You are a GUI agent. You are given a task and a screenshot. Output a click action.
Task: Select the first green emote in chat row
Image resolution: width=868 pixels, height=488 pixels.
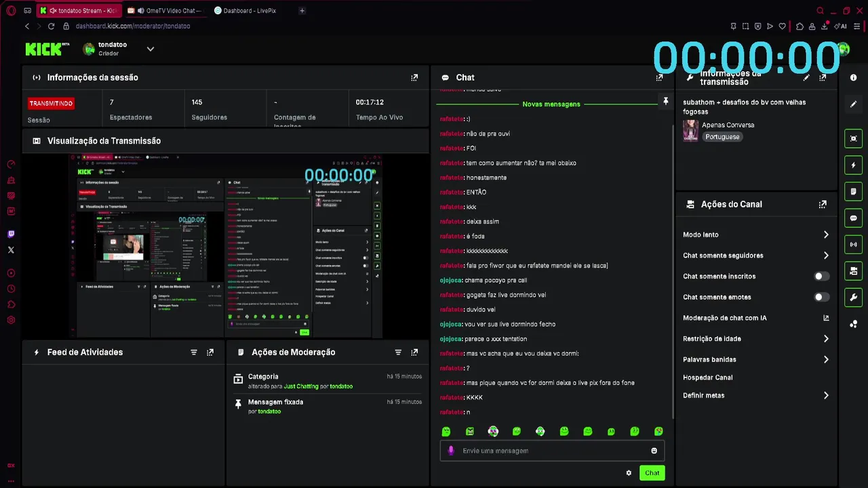(x=446, y=431)
